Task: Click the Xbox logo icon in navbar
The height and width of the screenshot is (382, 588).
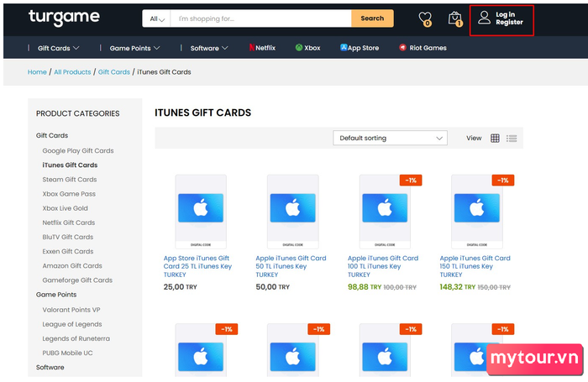Action: (299, 47)
